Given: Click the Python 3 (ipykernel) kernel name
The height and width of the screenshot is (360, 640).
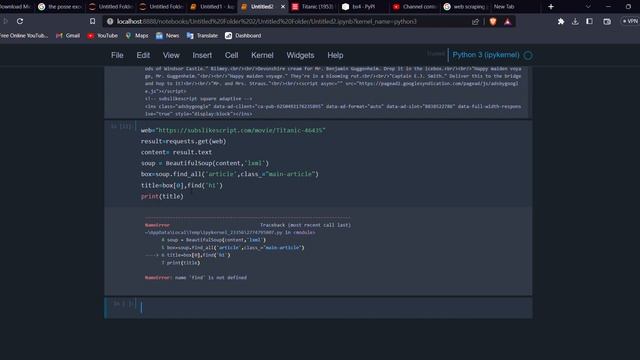Looking at the screenshot, I should coord(486,55).
